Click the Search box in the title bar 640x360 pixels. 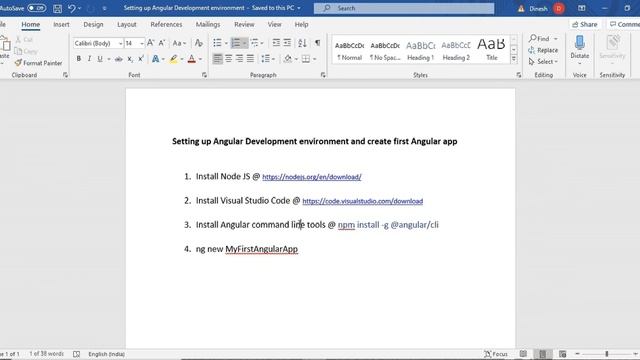pos(404,8)
